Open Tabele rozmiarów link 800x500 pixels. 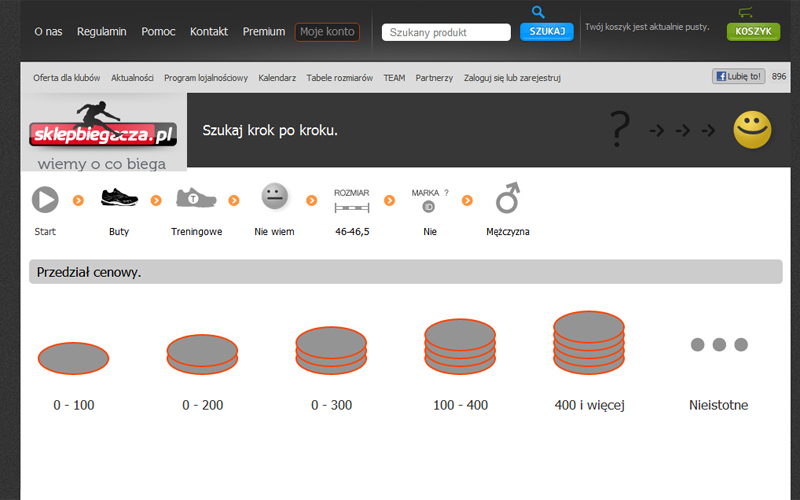coord(339,78)
